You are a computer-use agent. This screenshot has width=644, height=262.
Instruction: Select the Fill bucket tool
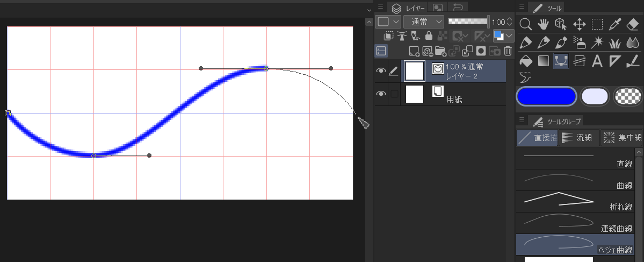(x=526, y=61)
